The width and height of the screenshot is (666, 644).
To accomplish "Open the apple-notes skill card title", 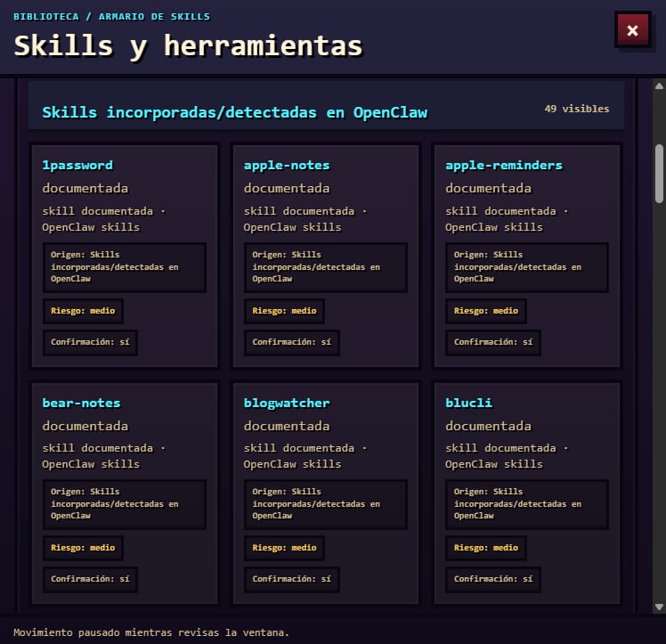I will 287,166.
